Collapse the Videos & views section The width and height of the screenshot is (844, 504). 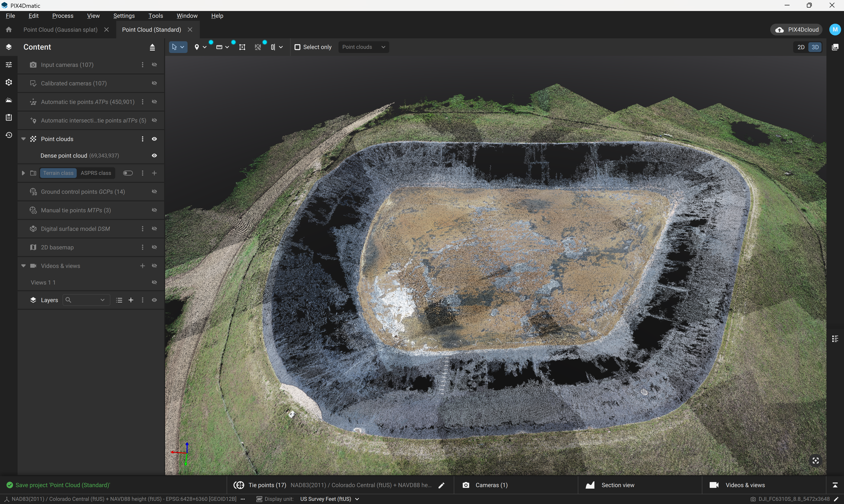[23, 266]
